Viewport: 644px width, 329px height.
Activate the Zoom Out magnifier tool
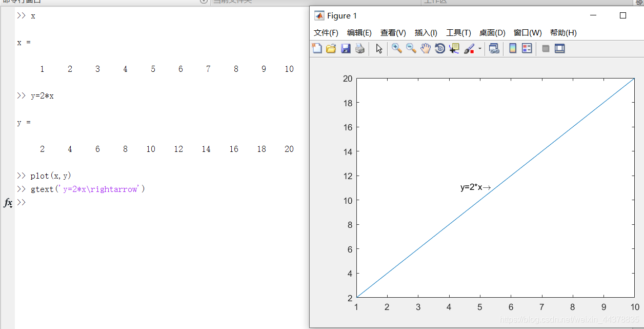pos(411,48)
